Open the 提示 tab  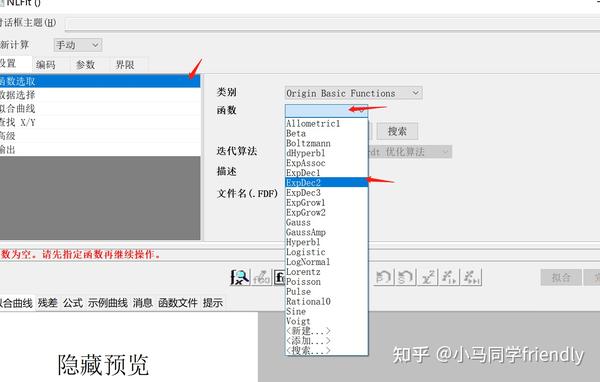coord(213,303)
